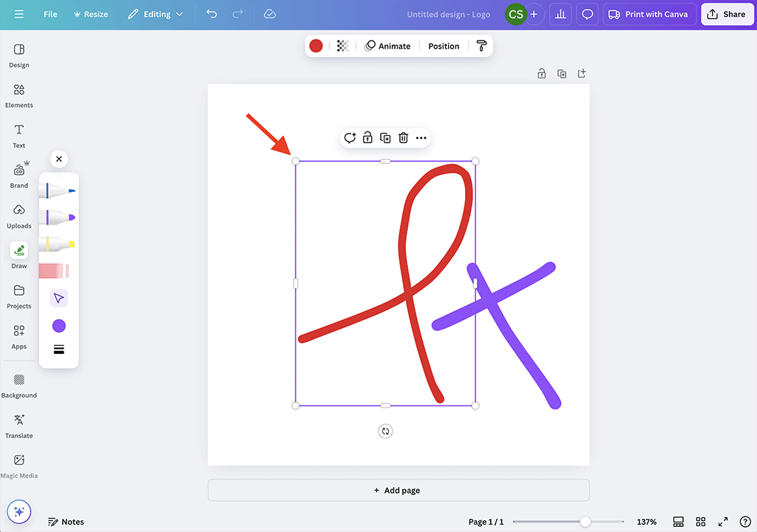Open the red fill color swatch
This screenshot has height=532, width=757.
click(316, 46)
